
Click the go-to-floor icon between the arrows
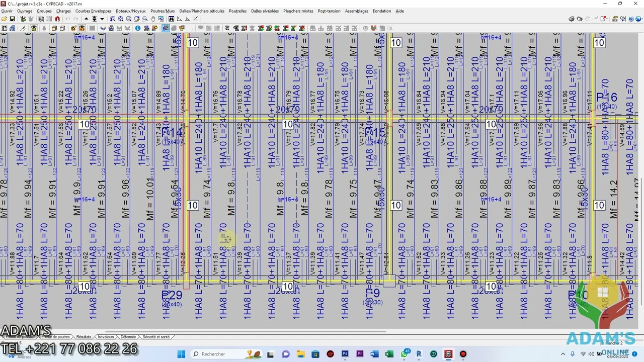coord(94,19)
